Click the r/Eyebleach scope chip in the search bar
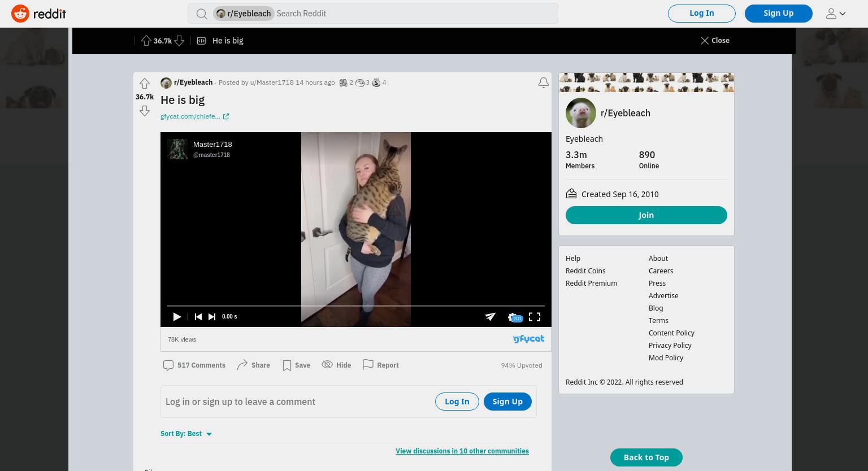868x471 pixels. coord(244,14)
